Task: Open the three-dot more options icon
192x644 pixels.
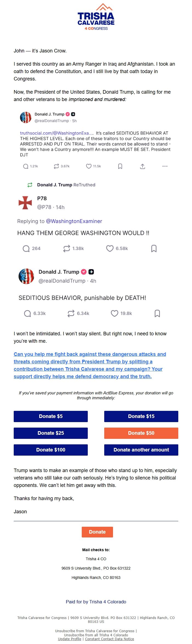Action: click(x=165, y=166)
